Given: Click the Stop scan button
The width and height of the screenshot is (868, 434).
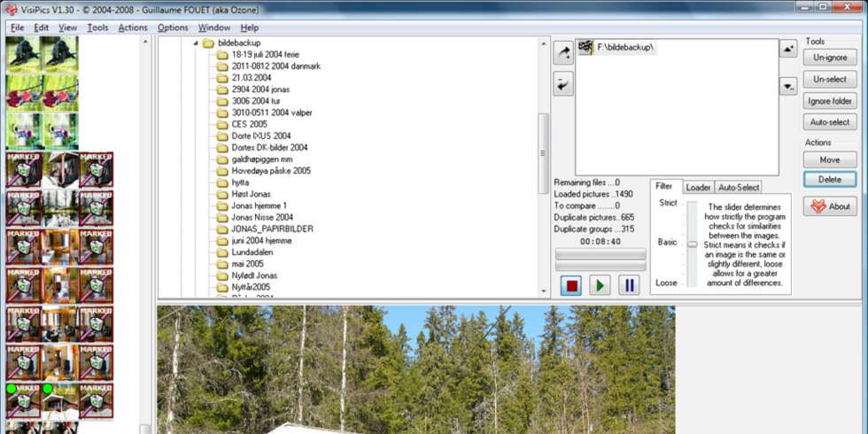Looking at the screenshot, I should 571,285.
